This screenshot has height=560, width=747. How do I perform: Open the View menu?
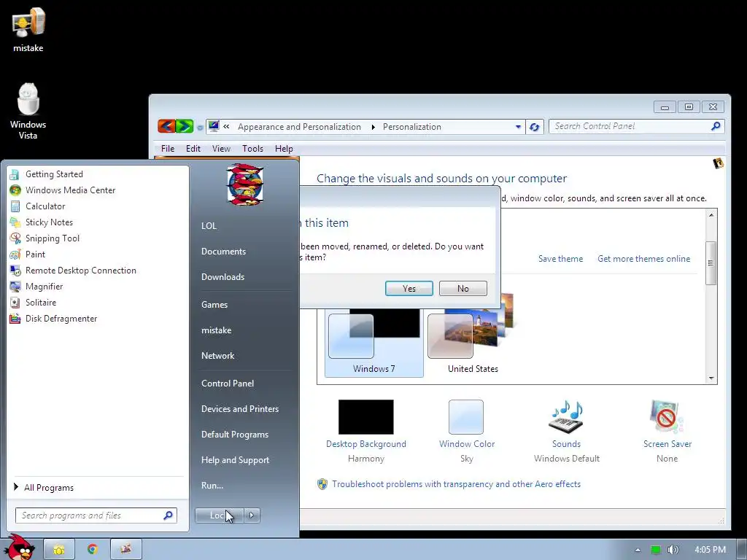pos(221,149)
